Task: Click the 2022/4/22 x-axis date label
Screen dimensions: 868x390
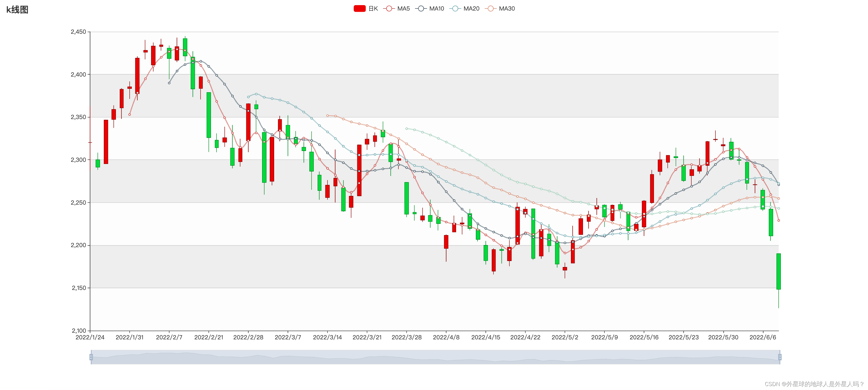Action: coord(525,337)
